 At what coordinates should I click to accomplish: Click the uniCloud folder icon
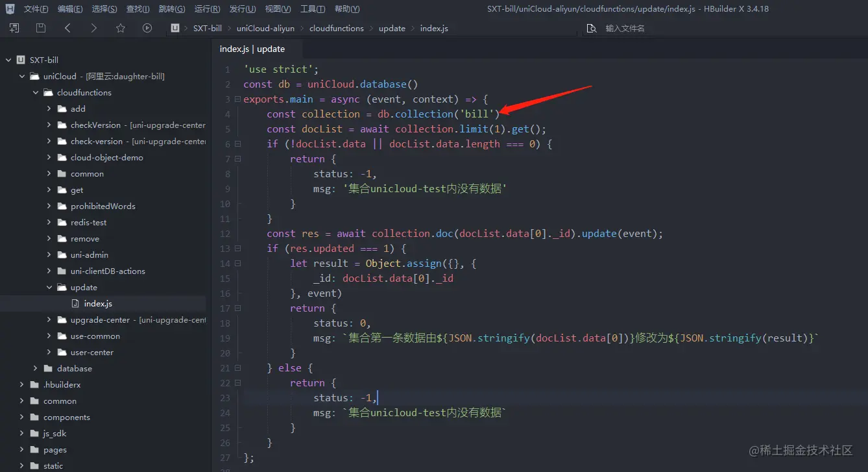35,76
